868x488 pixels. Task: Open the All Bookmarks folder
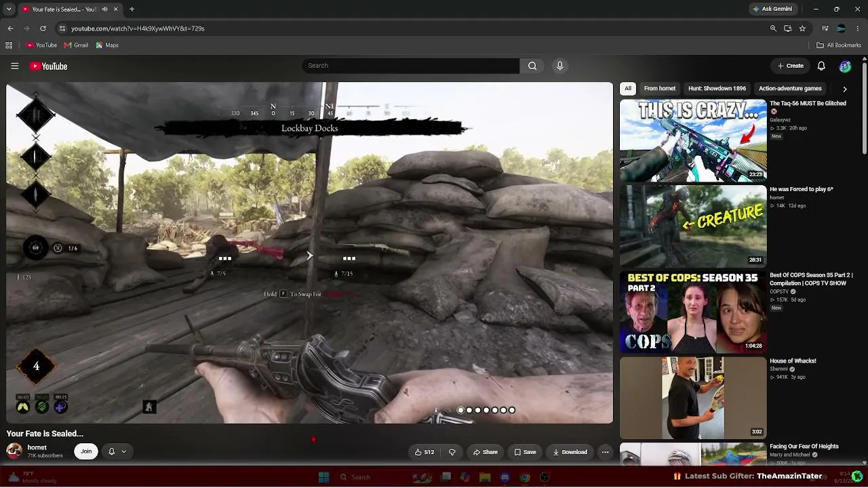click(839, 45)
